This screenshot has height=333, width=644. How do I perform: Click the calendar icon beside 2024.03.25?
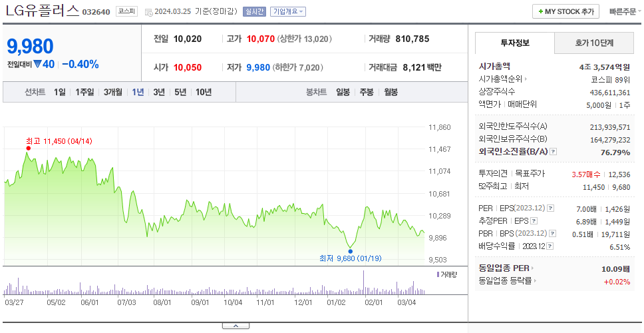pos(149,12)
